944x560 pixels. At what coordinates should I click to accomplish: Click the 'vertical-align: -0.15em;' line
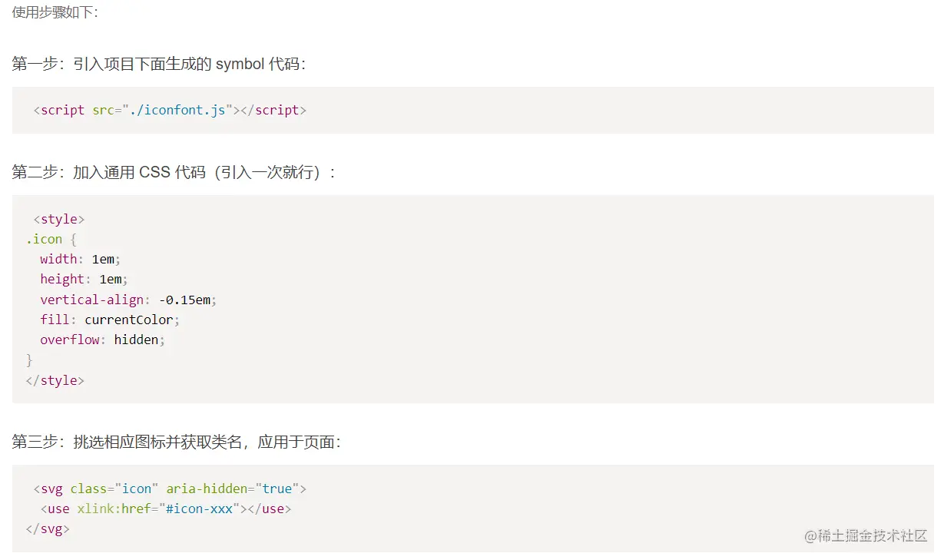128,300
